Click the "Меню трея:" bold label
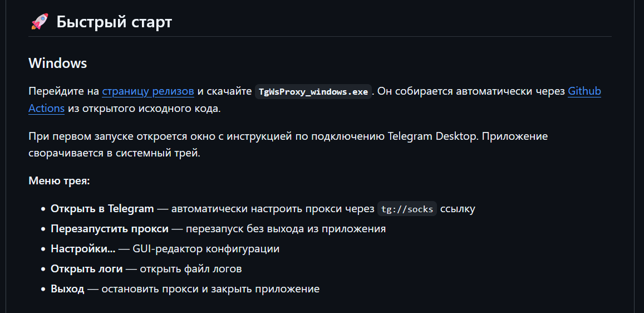This screenshot has width=644, height=313. (x=59, y=181)
